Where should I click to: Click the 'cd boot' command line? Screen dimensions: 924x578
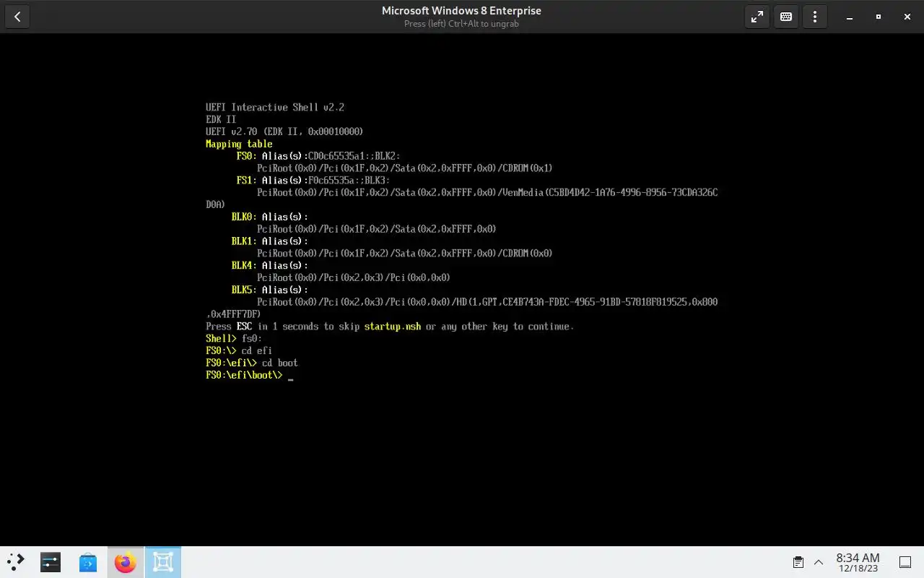point(252,363)
